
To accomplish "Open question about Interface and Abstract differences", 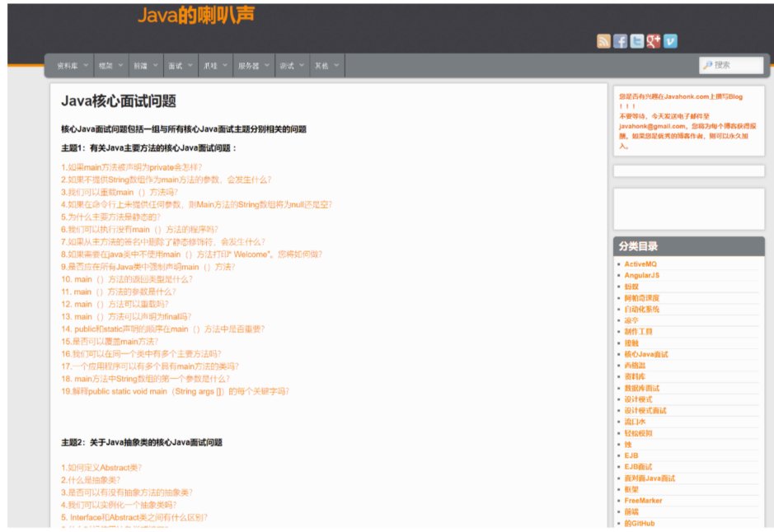I will pyautogui.click(x=134, y=517).
